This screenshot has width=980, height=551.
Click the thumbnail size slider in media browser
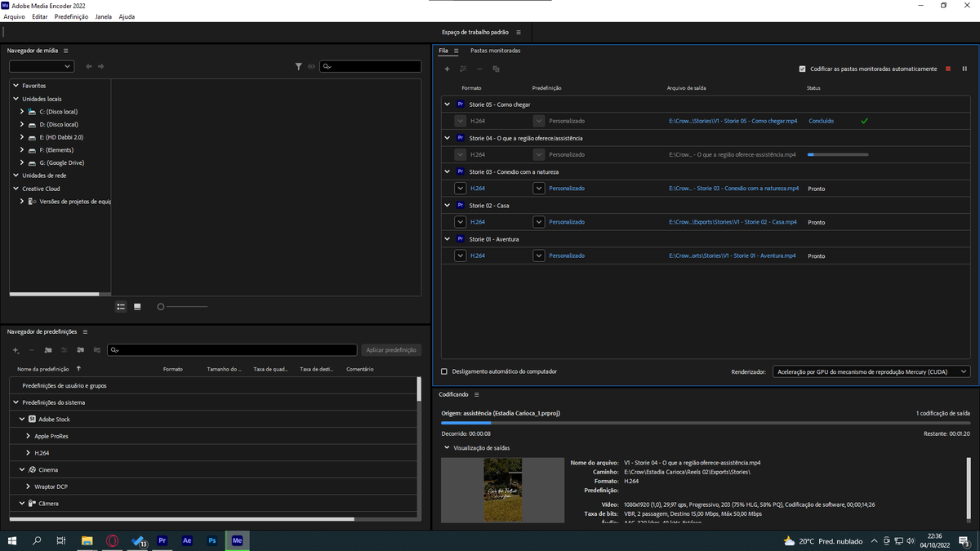pyautogui.click(x=182, y=307)
